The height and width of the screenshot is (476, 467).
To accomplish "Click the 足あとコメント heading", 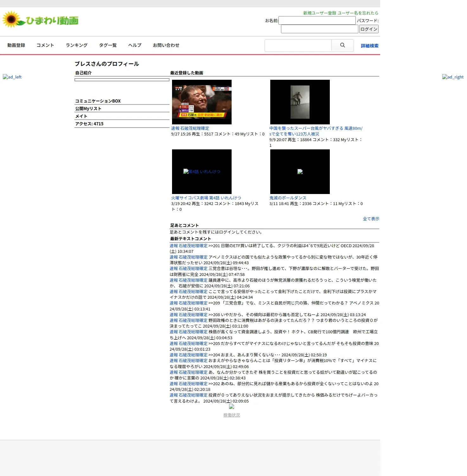I will [x=184, y=225].
